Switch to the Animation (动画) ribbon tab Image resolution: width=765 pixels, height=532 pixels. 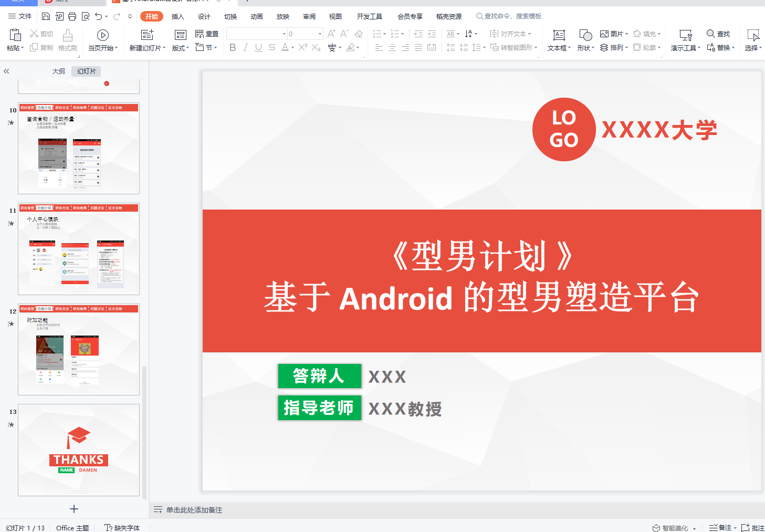click(257, 16)
